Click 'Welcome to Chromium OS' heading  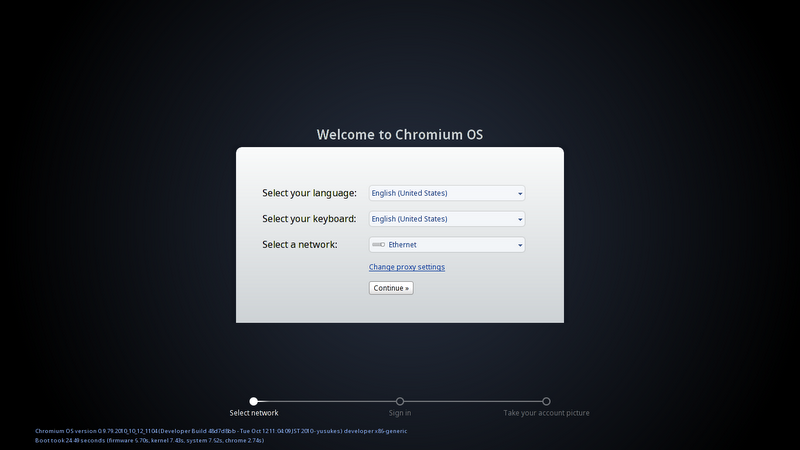pos(399,134)
